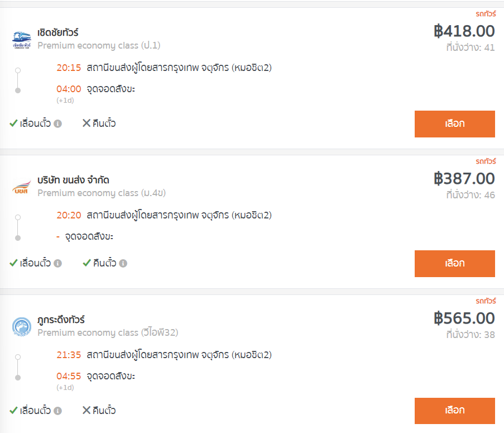
Task: Click the บริษัท ขนส่ง จำกัด operator name
Action: tap(73, 180)
